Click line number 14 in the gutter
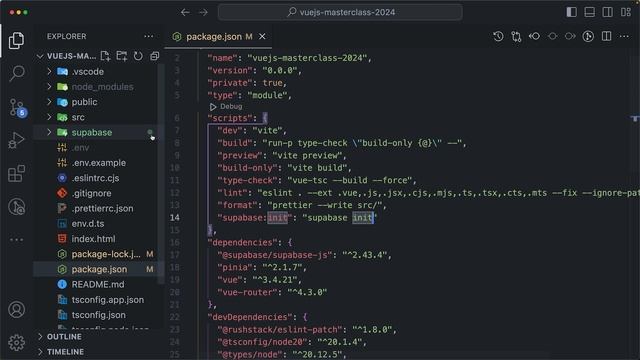The height and width of the screenshot is (360, 640). 175,218
